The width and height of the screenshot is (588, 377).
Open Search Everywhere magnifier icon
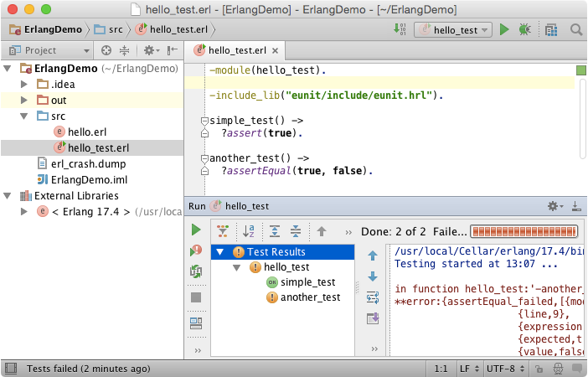pos(576,29)
